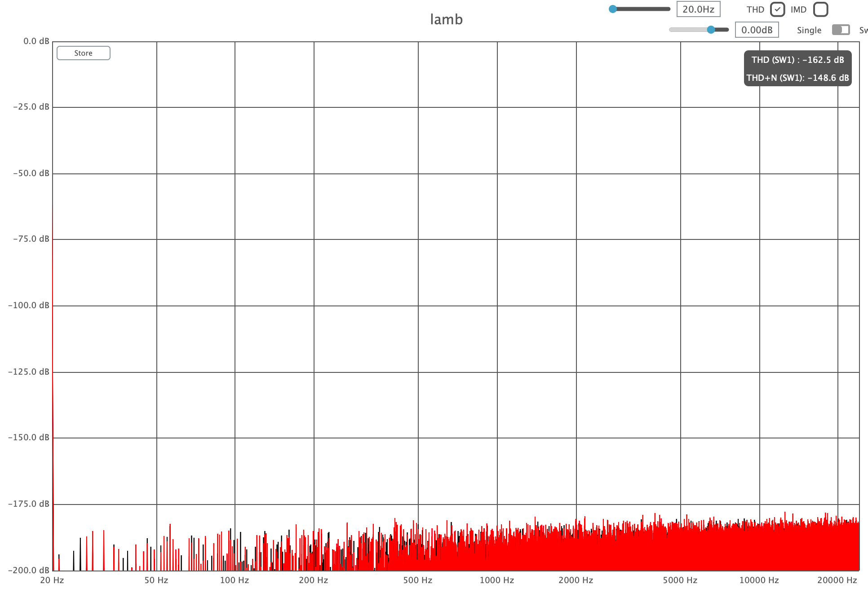The image size is (868, 593).
Task: Click the -100.0 dB axis label
Action: point(29,305)
